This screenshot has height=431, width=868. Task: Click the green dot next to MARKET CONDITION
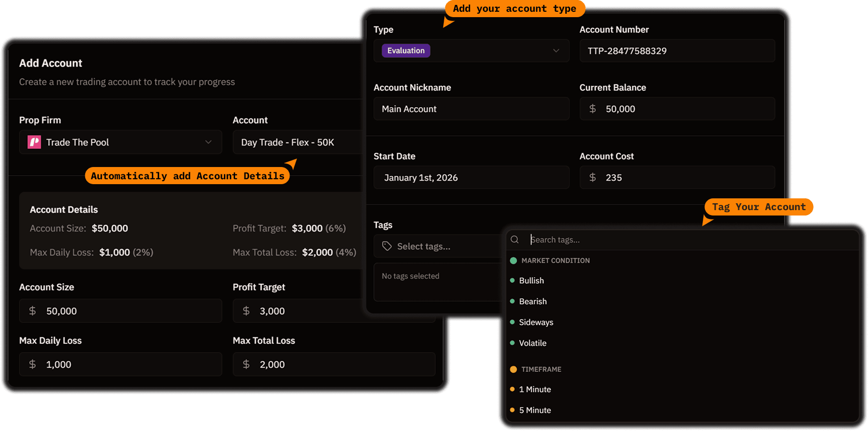pos(513,261)
